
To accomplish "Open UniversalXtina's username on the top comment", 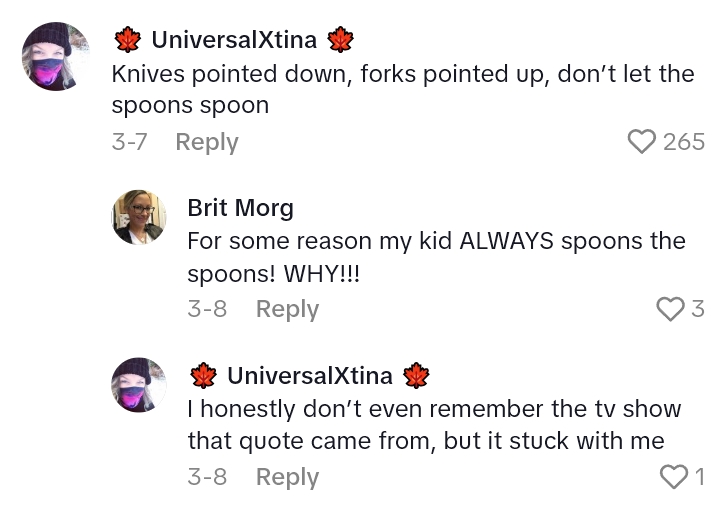I will click(234, 40).
